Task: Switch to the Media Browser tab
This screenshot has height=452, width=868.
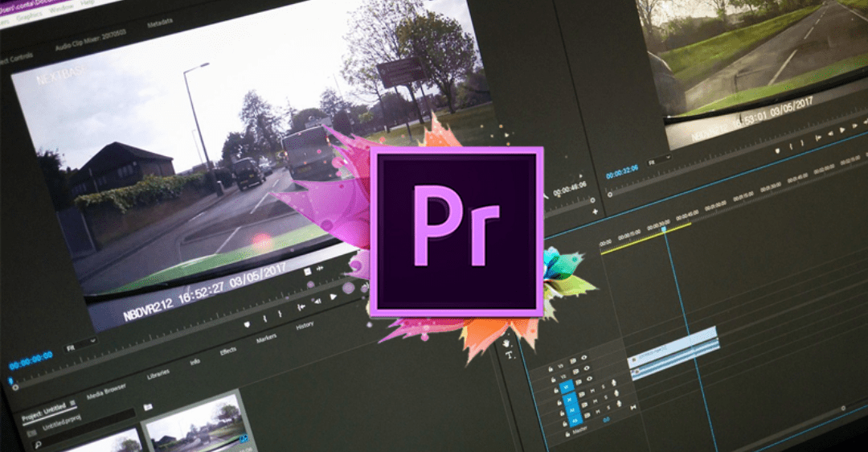Action: [107, 392]
